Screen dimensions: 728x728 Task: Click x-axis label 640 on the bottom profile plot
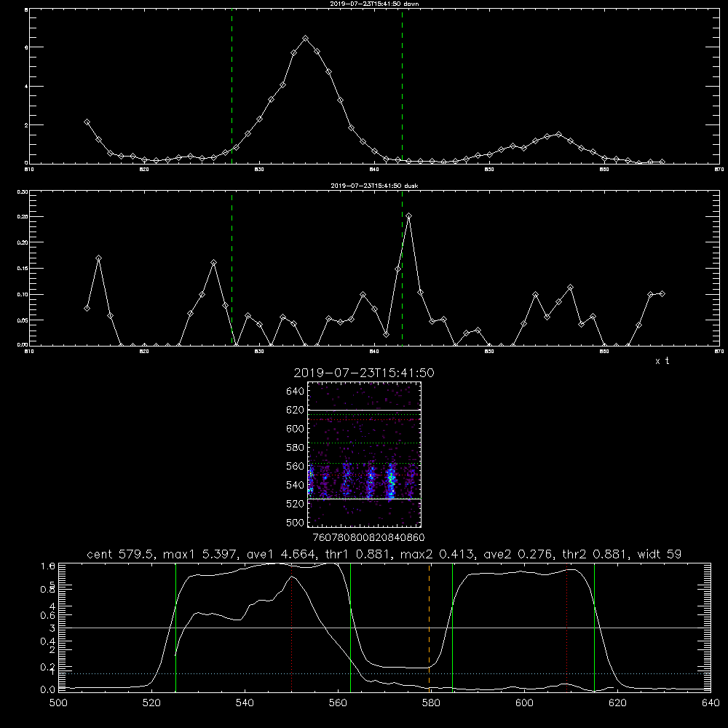(711, 703)
